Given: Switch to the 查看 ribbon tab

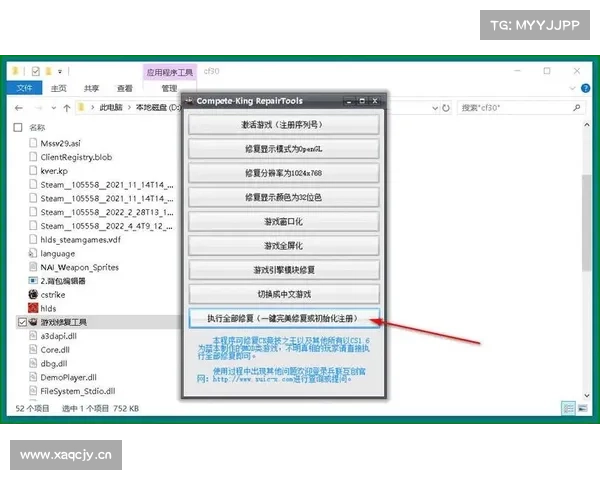Looking at the screenshot, I should coord(124,88).
